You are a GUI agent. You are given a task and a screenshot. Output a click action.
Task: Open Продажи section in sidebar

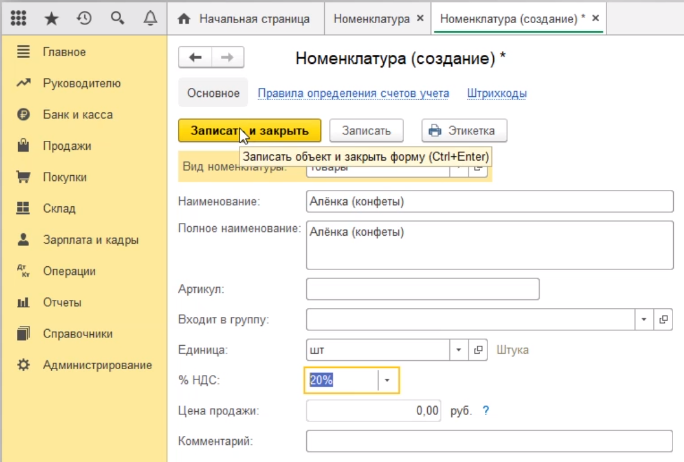point(67,146)
